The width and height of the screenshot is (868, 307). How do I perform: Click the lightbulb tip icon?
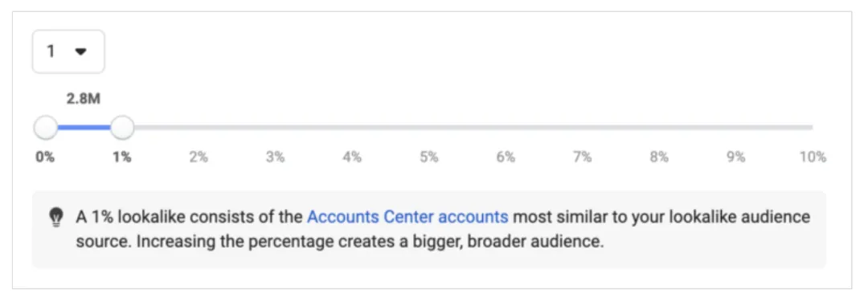pyautogui.click(x=55, y=218)
